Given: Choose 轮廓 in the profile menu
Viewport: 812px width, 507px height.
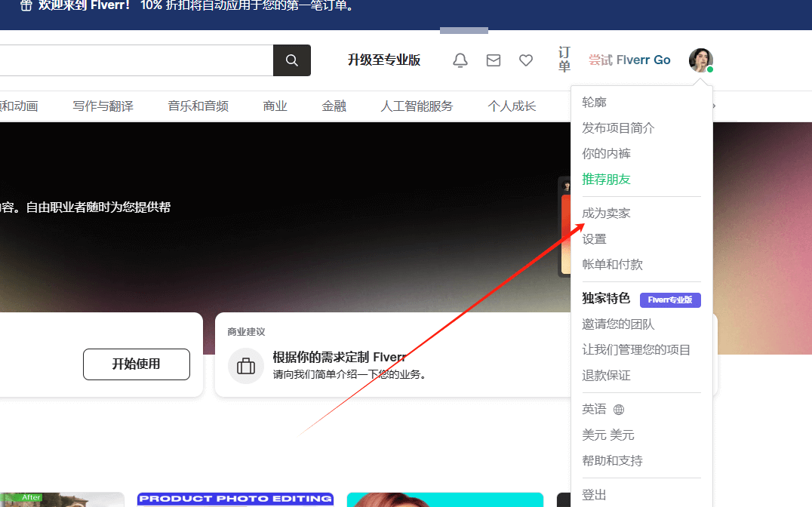Looking at the screenshot, I should (594, 102).
